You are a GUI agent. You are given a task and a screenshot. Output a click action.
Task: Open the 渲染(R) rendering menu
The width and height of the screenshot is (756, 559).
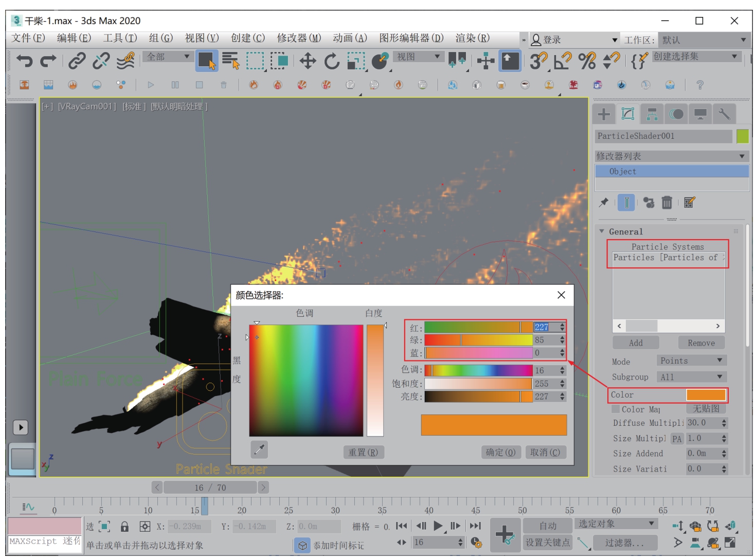tap(472, 38)
